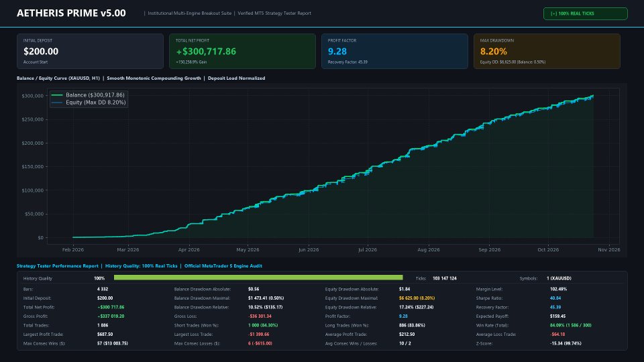Click the Max Drawdown 8.20% value
The height and width of the screenshot is (362, 644).
click(x=493, y=52)
